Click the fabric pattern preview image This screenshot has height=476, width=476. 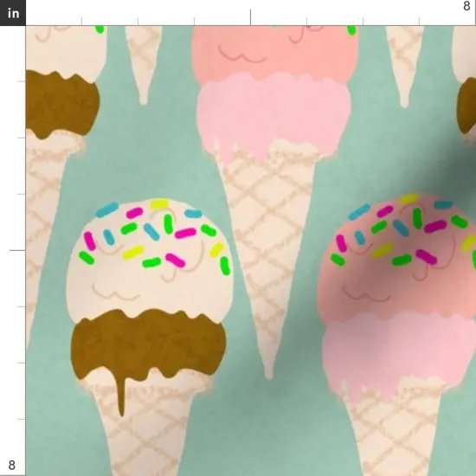pos(251,251)
